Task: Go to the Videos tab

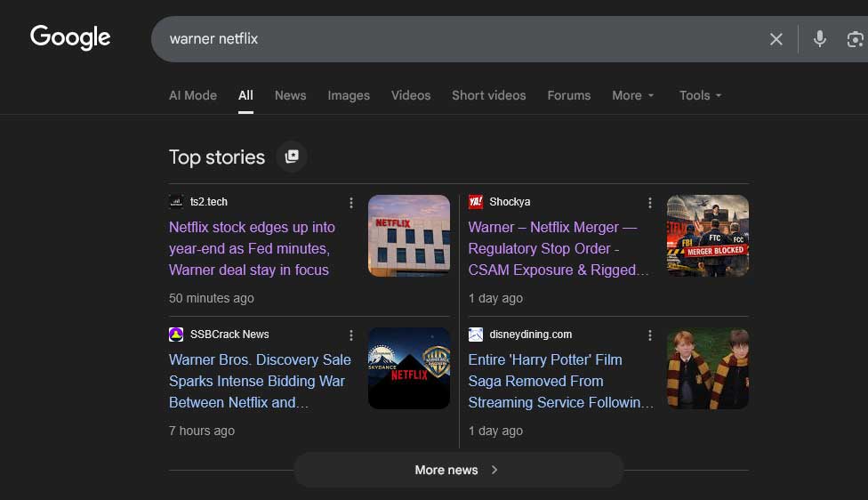Action: (411, 95)
